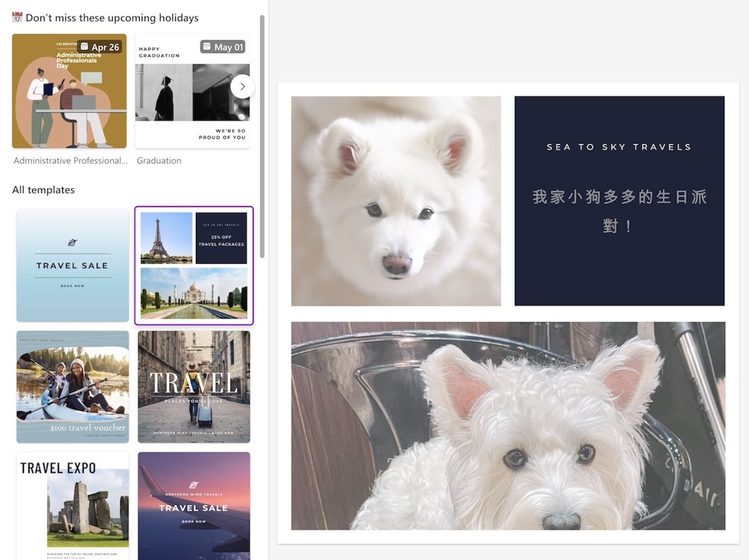
Task: Click calendar emoji beside upcoming holidays heading
Action: point(17,17)
